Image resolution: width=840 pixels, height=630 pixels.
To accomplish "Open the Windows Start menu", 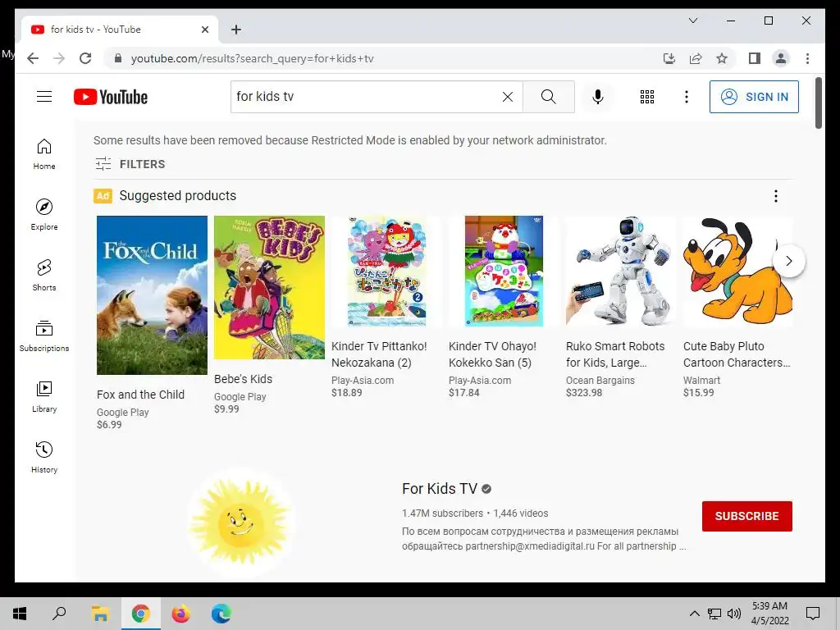I will (20, 614).
